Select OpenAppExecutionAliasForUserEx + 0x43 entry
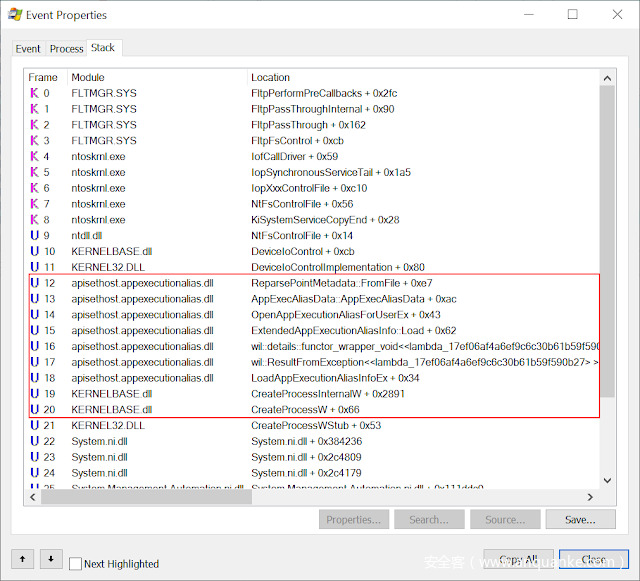640x581 pixels. click(346, 315)
